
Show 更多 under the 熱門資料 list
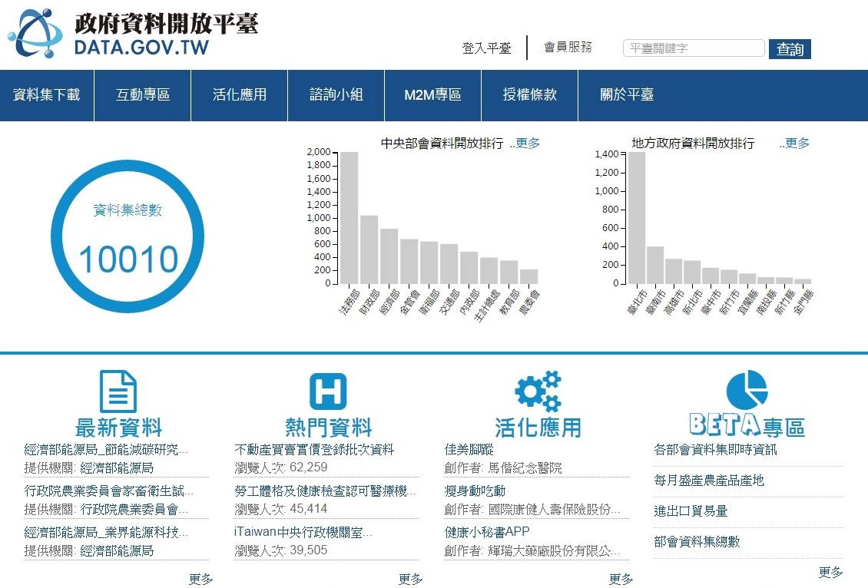point(410,579)
